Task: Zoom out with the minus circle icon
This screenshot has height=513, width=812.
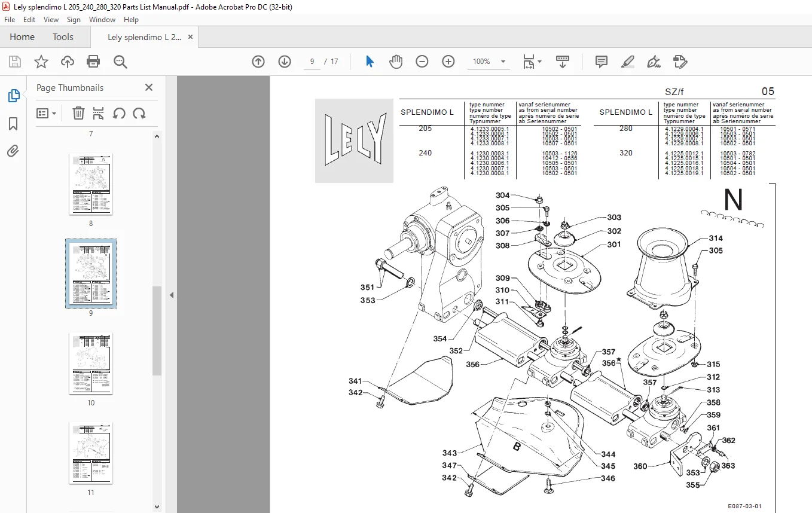Action: (x=422, y=62)
